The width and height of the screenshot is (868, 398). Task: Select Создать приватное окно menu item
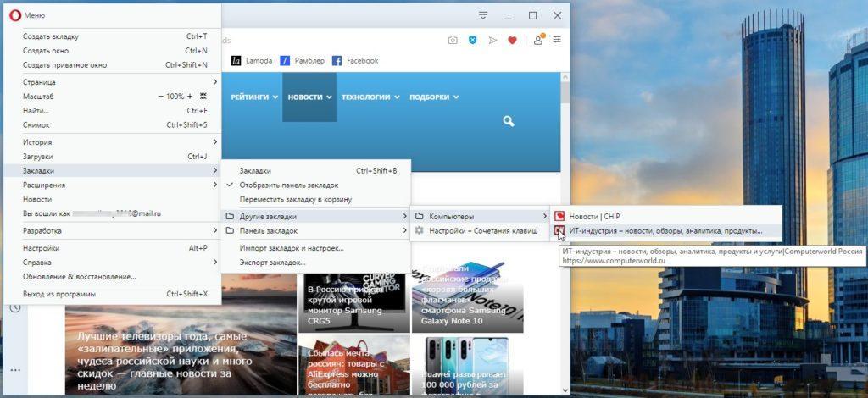point(113,64)
